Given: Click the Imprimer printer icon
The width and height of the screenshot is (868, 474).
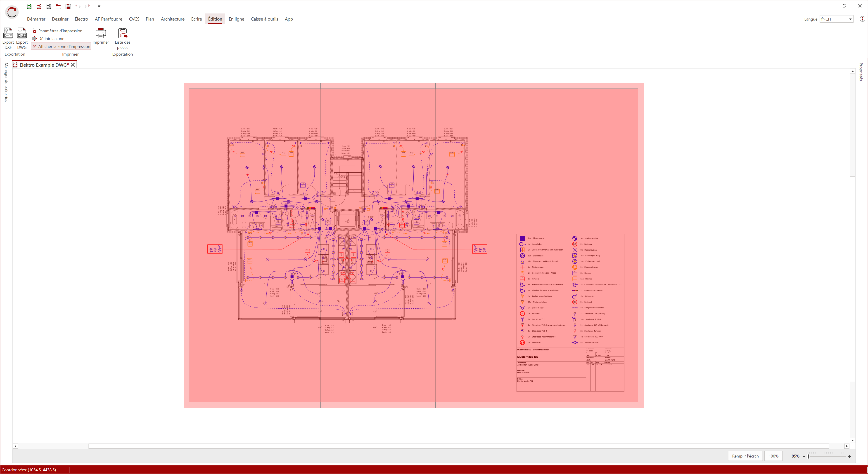Looking at the screenshot, I should click(100, 34).
